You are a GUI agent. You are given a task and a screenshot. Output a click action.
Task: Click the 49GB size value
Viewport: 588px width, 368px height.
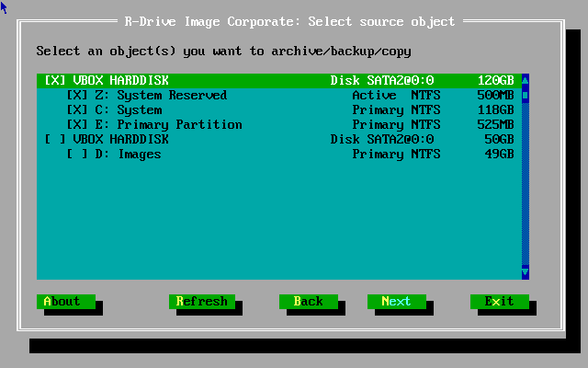tap(499, 154)
